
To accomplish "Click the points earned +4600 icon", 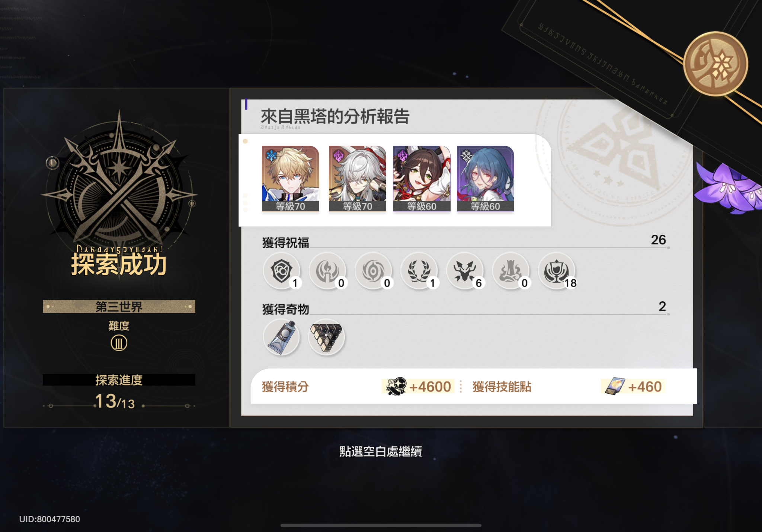I will coord(396,386).
